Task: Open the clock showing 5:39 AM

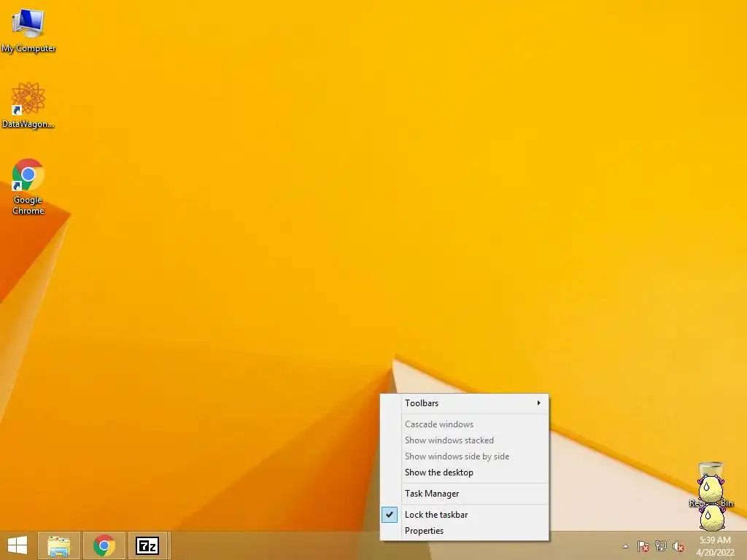Action: point(715,546)
